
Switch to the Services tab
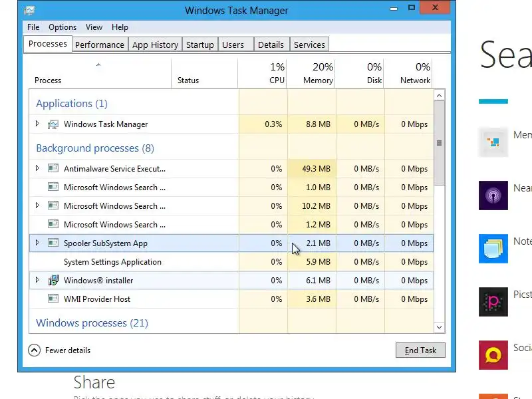(309, 45)
